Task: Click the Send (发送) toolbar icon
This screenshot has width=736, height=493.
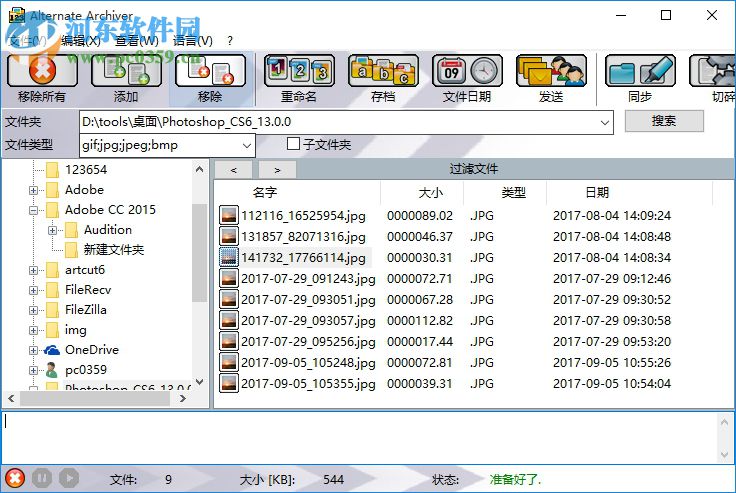Action: (x=552, y=71)
